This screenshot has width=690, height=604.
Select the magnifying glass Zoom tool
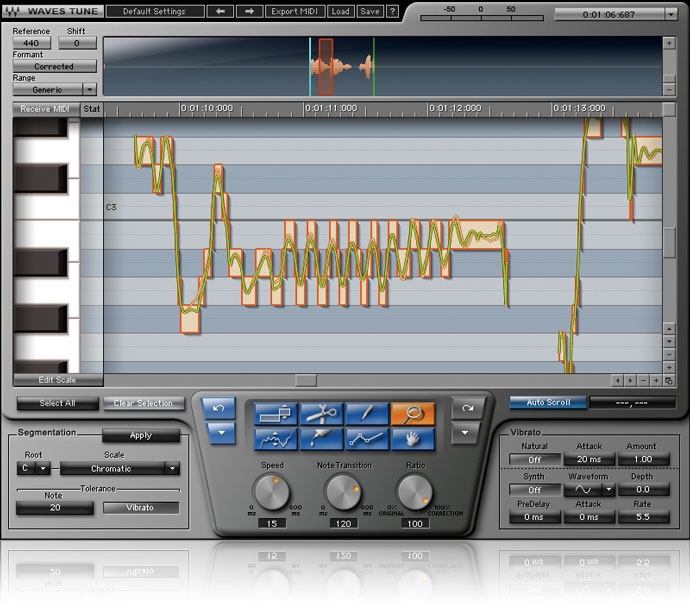click(x=412, y=412)
